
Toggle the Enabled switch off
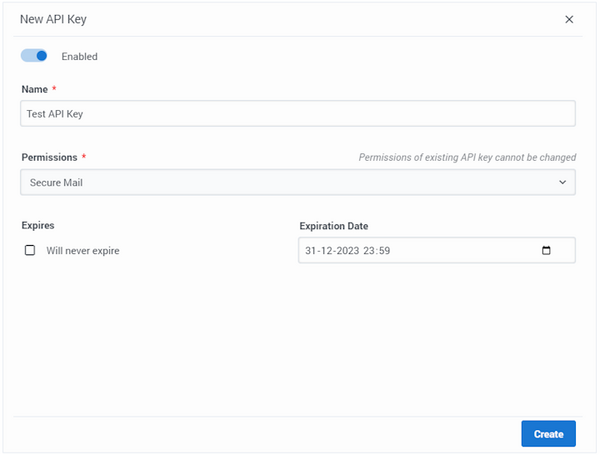pyautogui.click(x=34, y=56)
